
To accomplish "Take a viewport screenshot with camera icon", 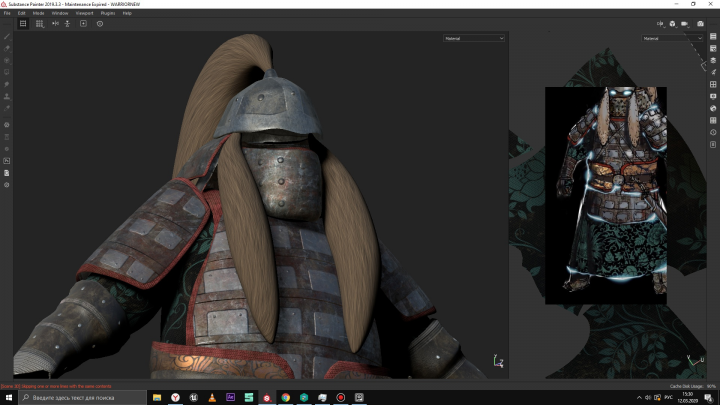I will [699, 23].
